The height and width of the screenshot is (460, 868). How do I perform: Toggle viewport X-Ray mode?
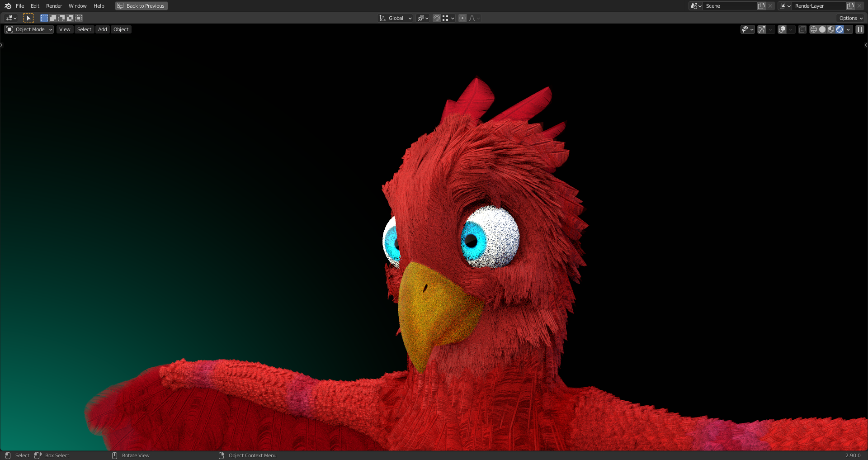click(802, 29)
